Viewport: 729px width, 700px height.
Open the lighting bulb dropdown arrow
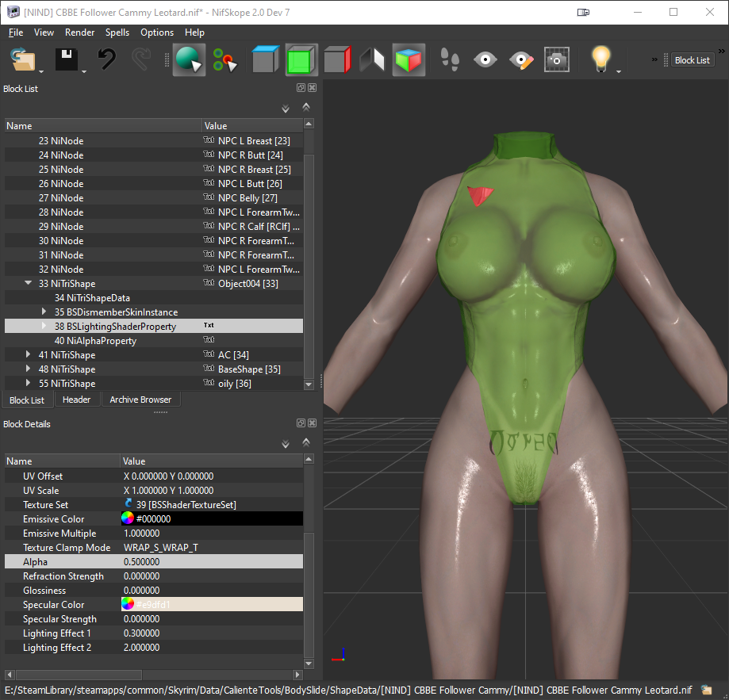coord(619,71)
